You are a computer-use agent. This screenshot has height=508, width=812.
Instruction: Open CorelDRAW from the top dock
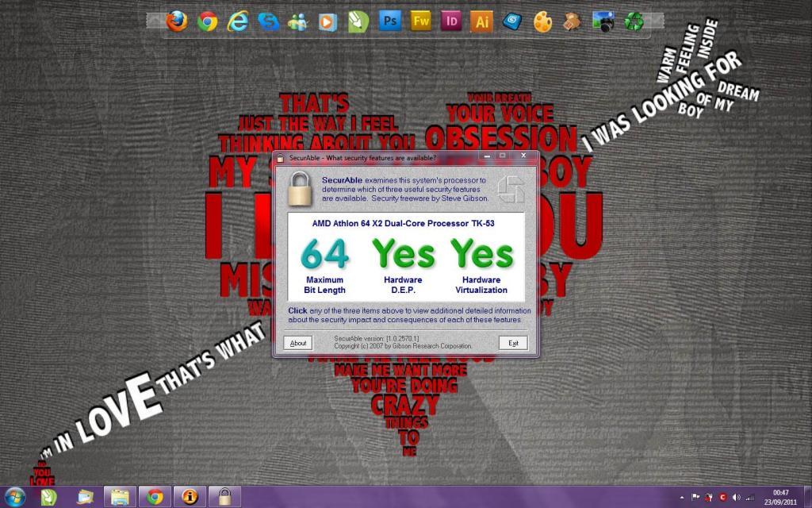[x=358, y=21]
